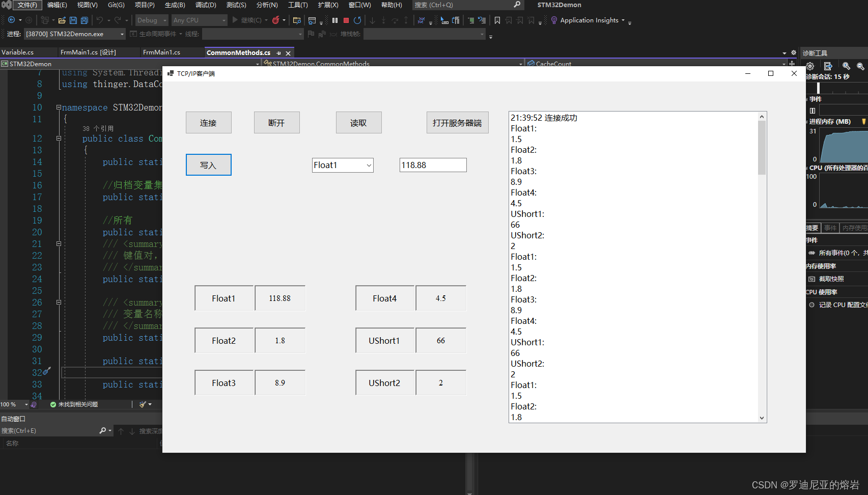Collapse the summary comment at line 21

pos(59,244)
